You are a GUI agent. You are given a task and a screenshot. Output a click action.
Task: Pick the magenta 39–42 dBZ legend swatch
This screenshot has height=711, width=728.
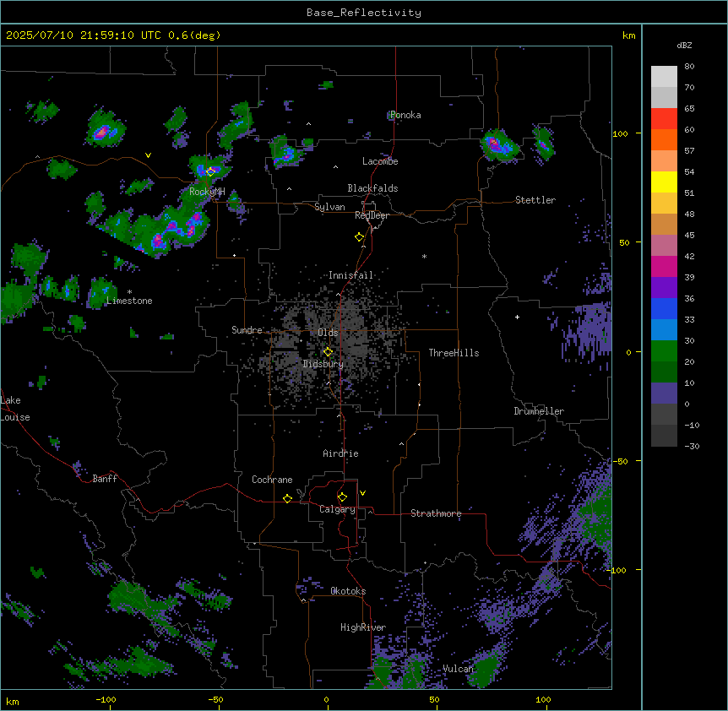pyautogui.click(x=664, y=266)
